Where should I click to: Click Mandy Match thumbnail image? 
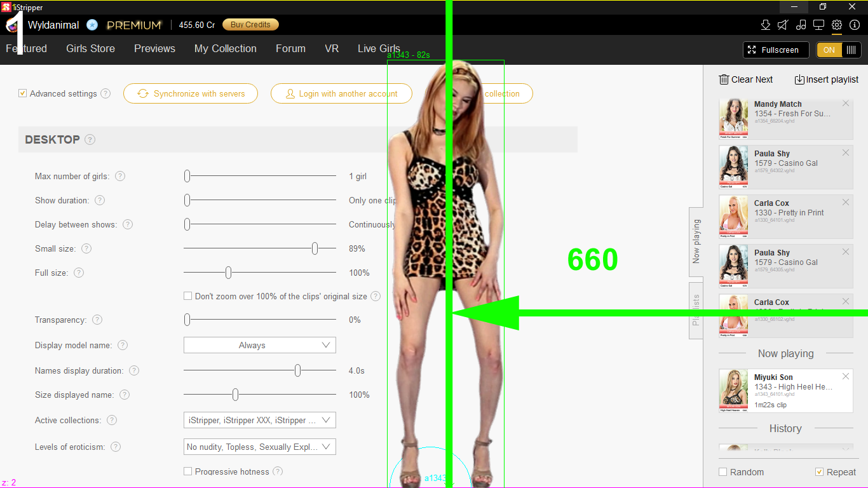734,119
